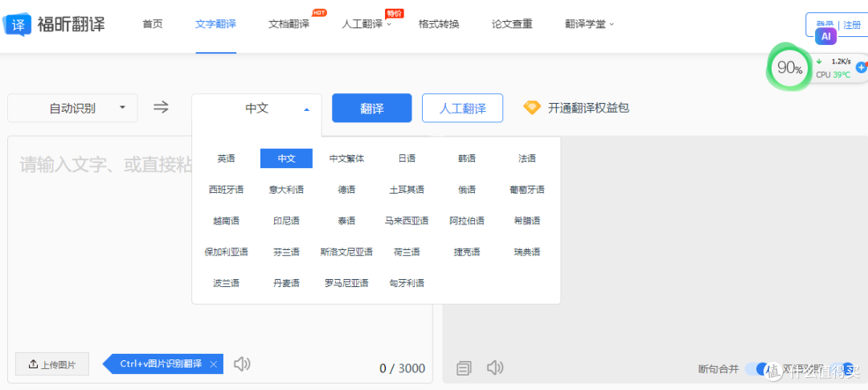Viewport: 868px width, 390px height.
Task: Choose 荷兰语 from the language list
Action: pyautogui.click(x=407, y=252)
